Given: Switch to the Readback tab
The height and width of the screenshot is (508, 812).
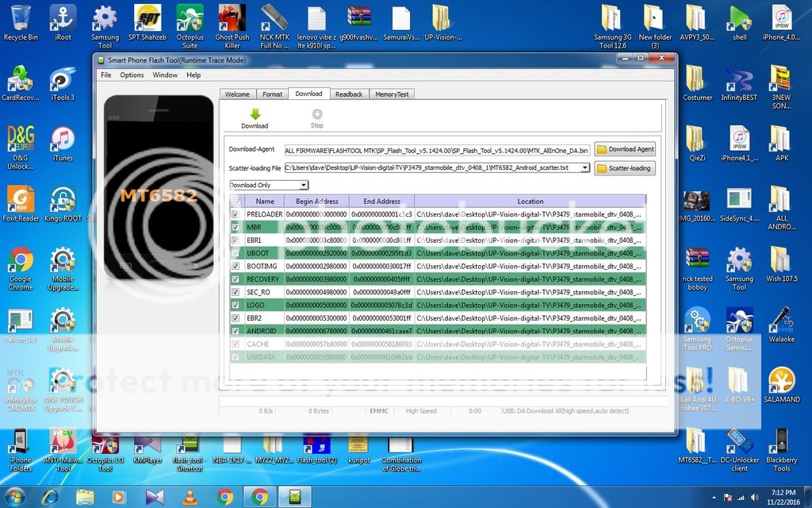Looking at the screenshot, I should (349, 94).
